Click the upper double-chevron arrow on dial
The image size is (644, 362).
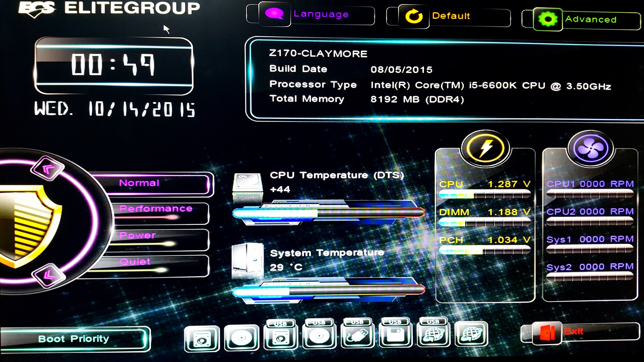[x=48, y=169]
